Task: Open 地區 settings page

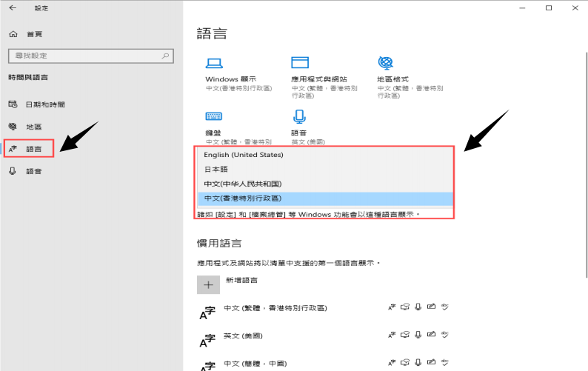Action: click(25, 127)
